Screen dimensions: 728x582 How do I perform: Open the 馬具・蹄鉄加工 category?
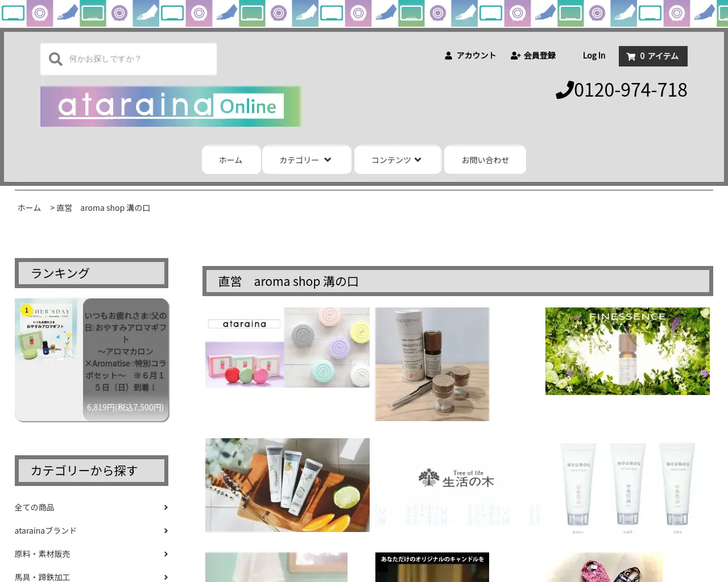point(42,576)
